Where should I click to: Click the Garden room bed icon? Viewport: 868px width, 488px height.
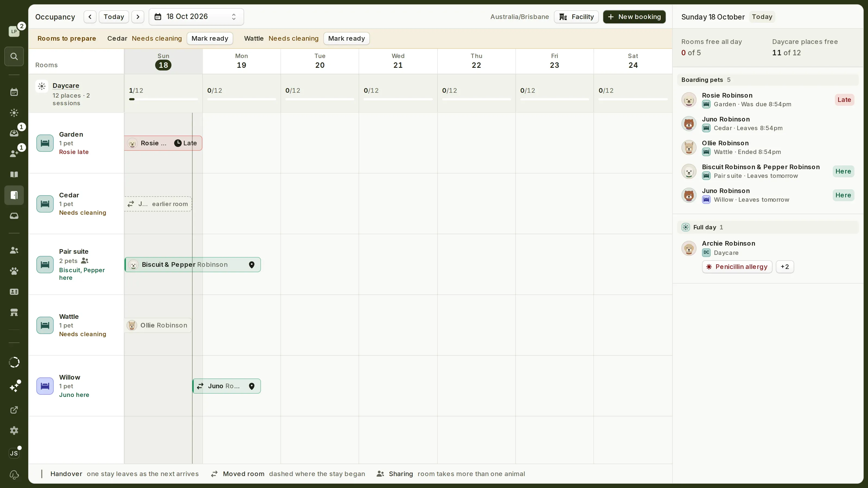[x=45, y=143]
